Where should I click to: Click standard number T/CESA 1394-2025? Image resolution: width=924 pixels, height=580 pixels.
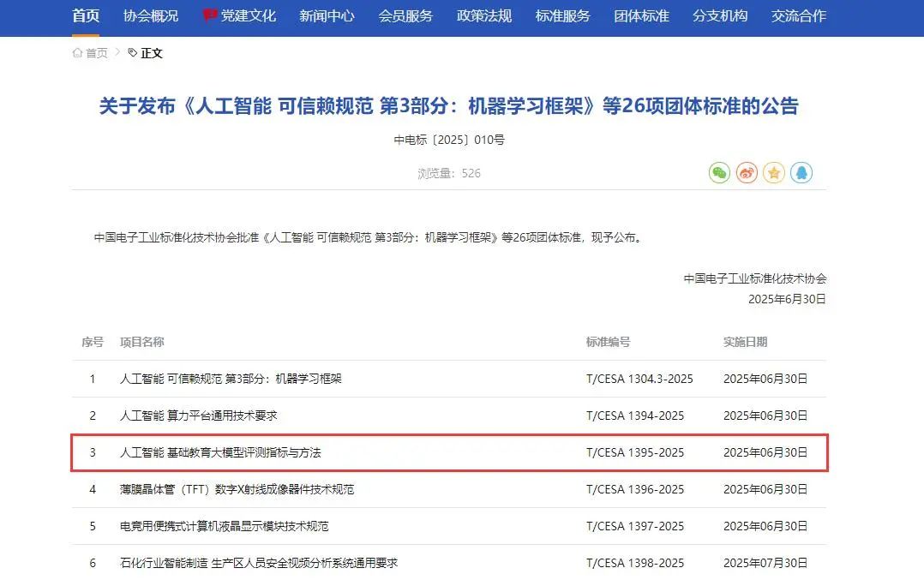pos(634,416)
